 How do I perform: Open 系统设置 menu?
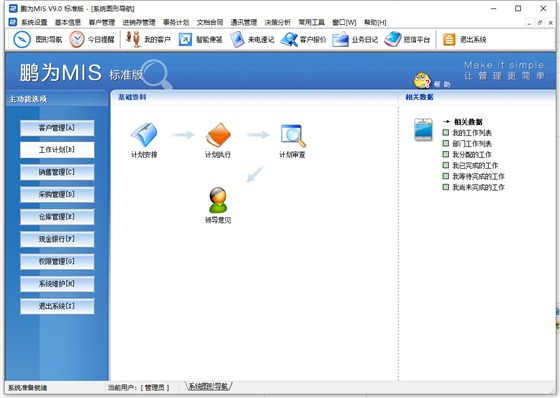[x=34, y=23]
